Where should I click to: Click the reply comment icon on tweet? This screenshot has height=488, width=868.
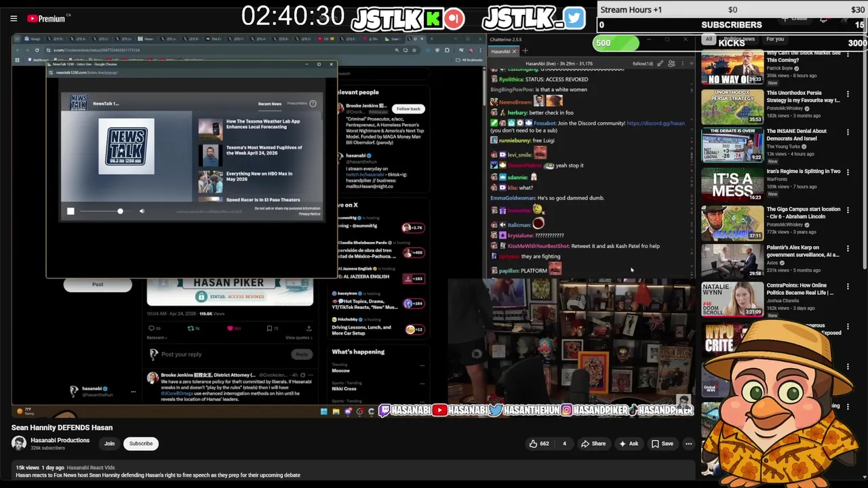click(152, 328)
